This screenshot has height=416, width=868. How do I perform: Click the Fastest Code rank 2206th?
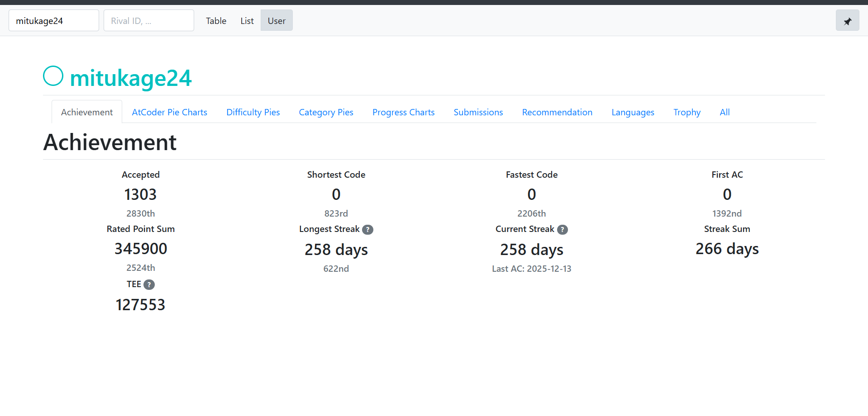pyautogui.click(x=532, y=213)
